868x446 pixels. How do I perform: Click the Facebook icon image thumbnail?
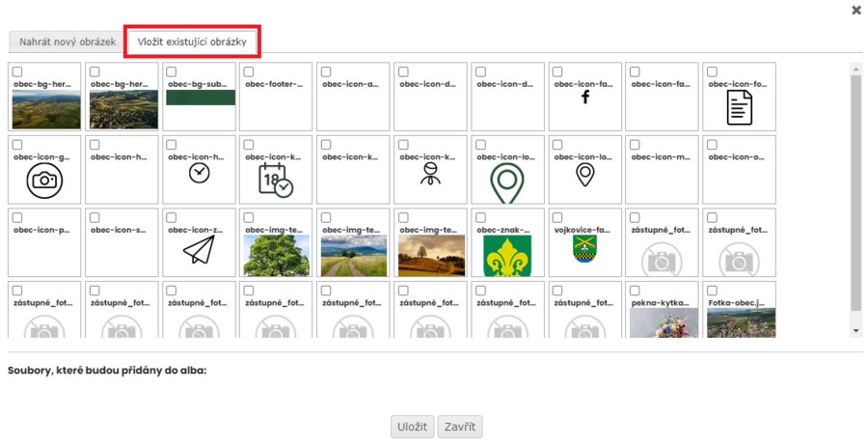tap(584, 98)
